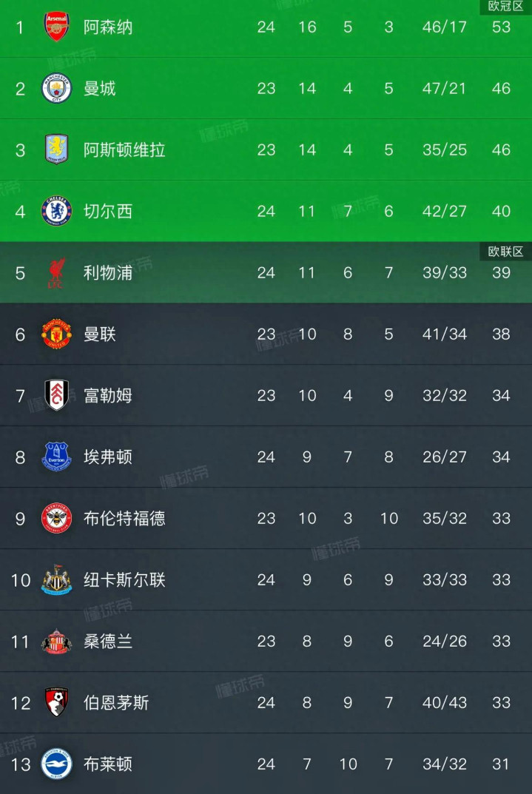The height and width of the screenshot is (794, 532).
Task: Tap the 欧冠区 zone label
Action: tap(505, 7)
